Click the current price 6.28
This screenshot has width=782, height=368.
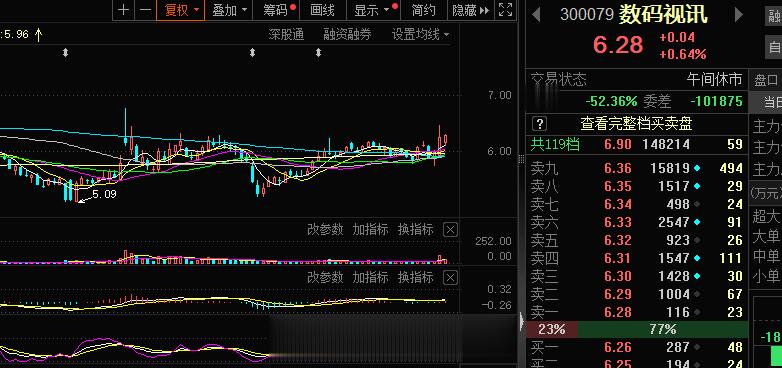pos(618,45)
